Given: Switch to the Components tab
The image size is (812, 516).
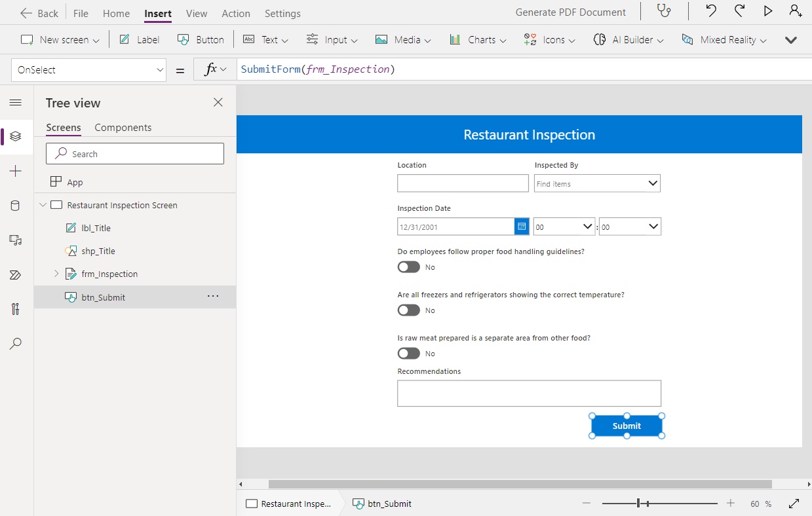Looking at the screenshot, I should (123, 127).
